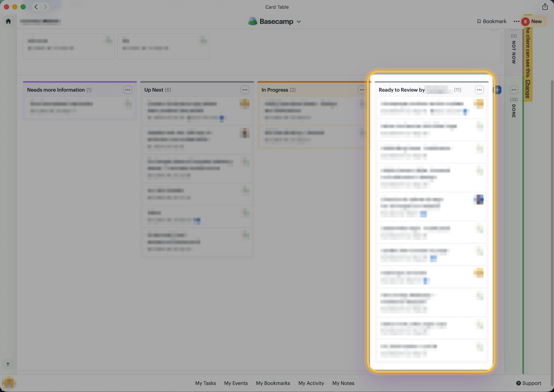Bookmark this card table
This screenshot has height=392, width=554.
(x=491, y=21)
